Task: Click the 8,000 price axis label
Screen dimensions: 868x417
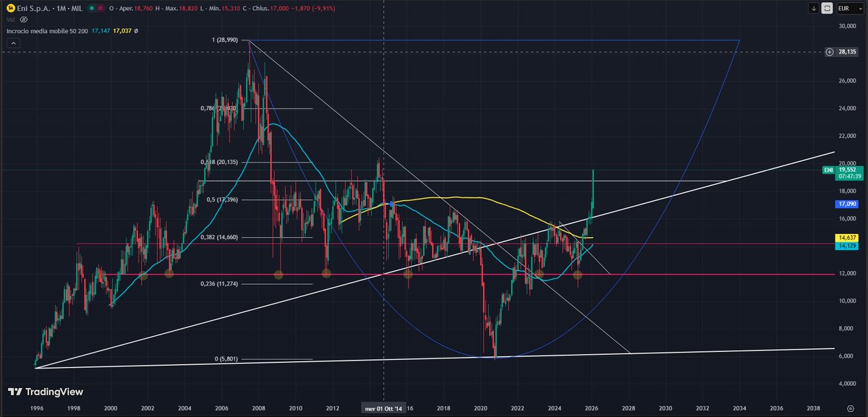Action: tap(847, 328)
